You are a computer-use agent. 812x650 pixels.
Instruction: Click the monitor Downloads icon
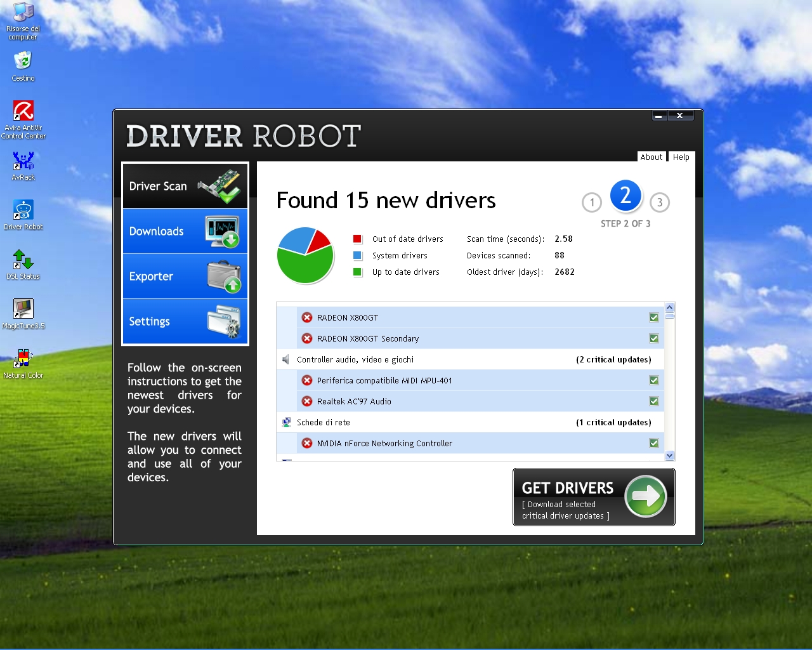pos(222,231)
